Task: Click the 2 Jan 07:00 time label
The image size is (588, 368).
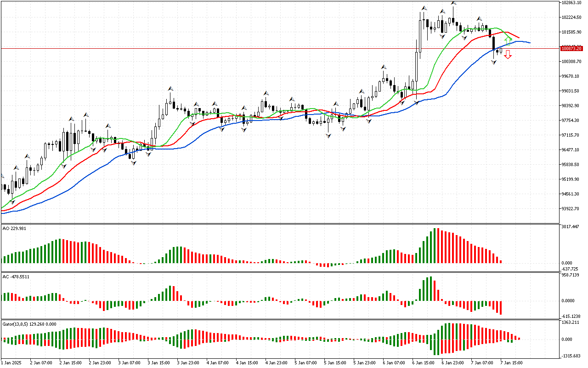Action: [40, 362]
